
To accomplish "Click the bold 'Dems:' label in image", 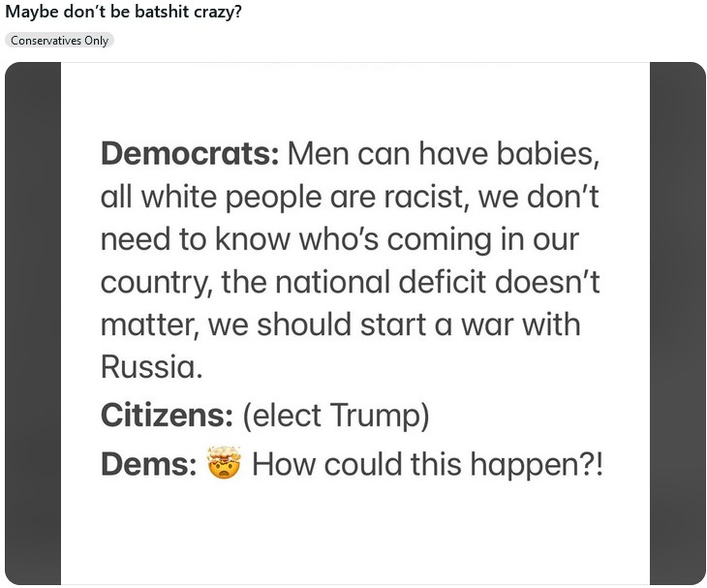I will [148, 465].
